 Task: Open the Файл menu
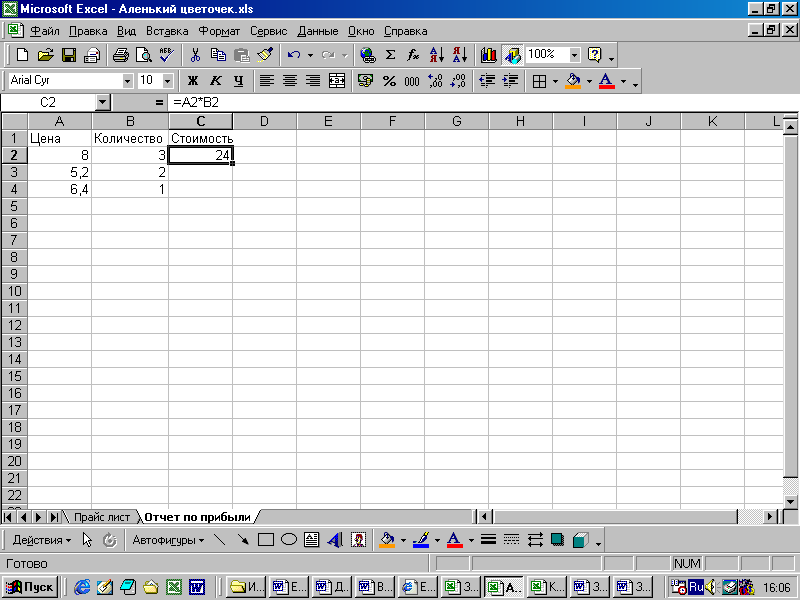click(44, 31)
